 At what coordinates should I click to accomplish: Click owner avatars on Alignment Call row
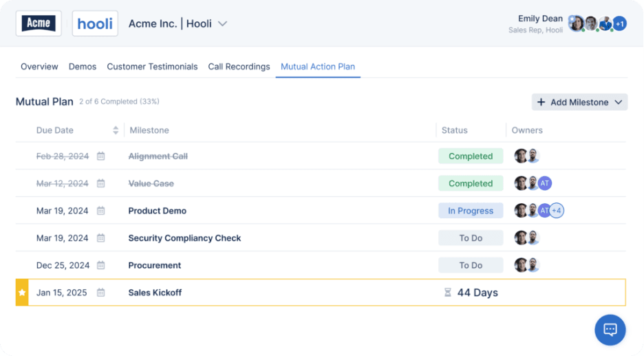(x=526, y=156)
